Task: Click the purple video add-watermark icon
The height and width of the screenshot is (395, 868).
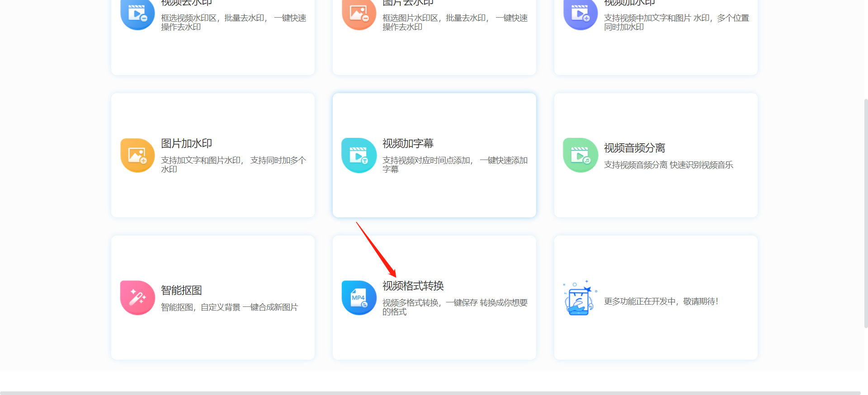Action: coord(580,14)
